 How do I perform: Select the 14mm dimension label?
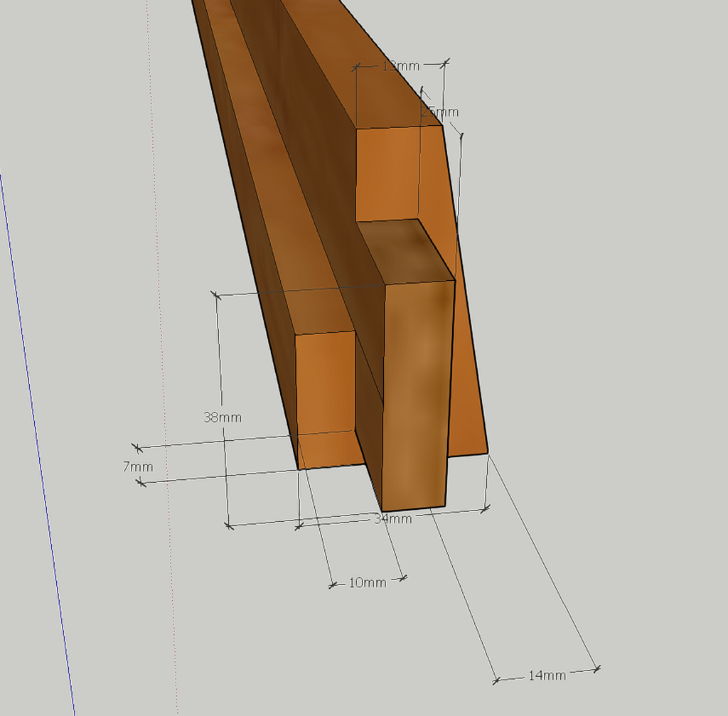[x=547, y=675]
